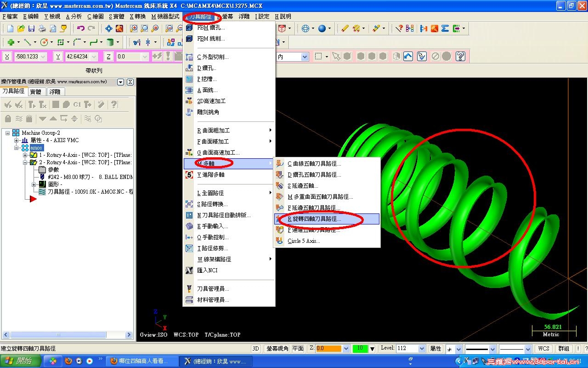Screen dimensions: 588x368
Task: Click the blue shaded sphere icon
Action: 322,29
